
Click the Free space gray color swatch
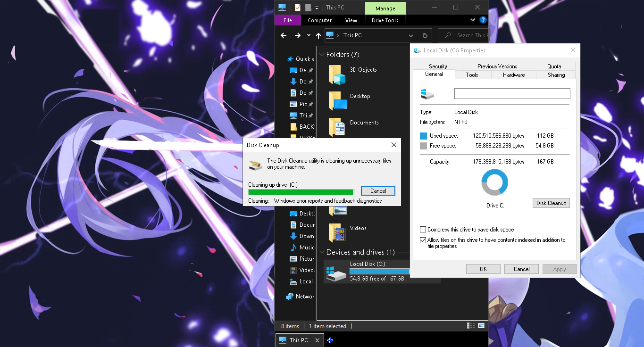click(423, 146)
